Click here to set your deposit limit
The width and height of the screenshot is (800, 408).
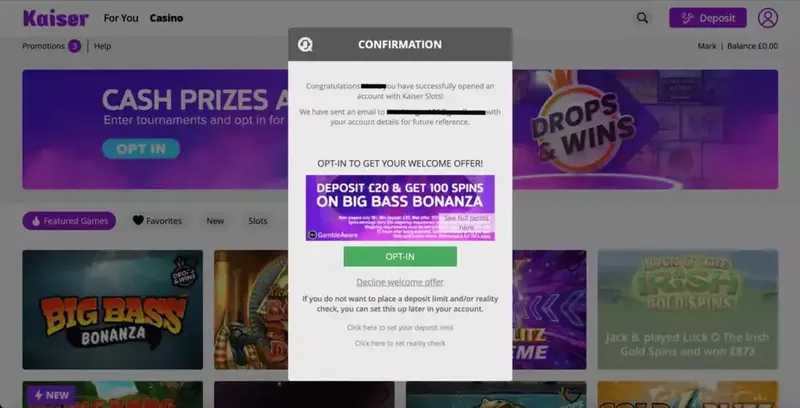400,327
